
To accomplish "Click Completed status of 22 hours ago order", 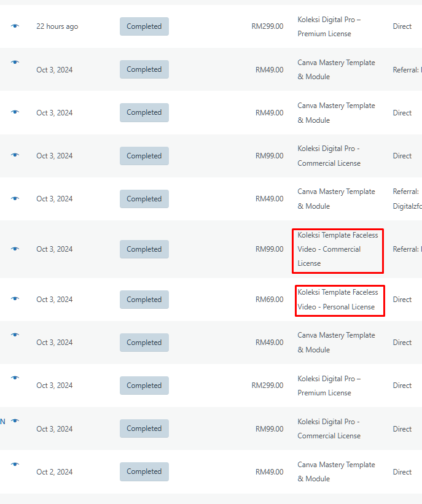I will point(144,26).
